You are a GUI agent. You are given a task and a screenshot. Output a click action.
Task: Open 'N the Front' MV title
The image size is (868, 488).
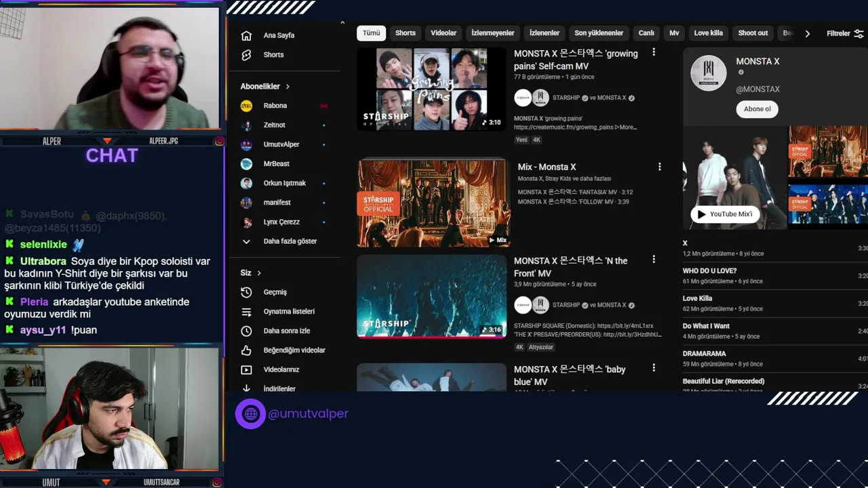570,267
